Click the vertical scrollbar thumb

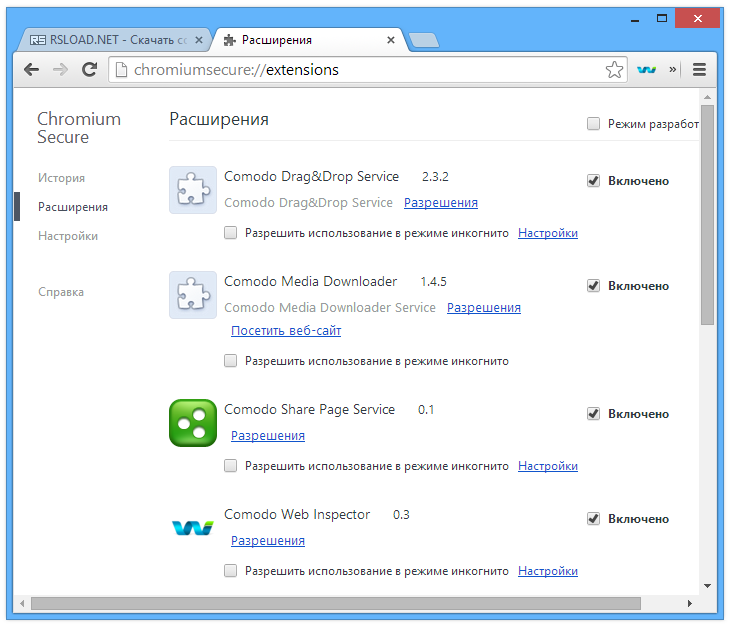point(707,215)
